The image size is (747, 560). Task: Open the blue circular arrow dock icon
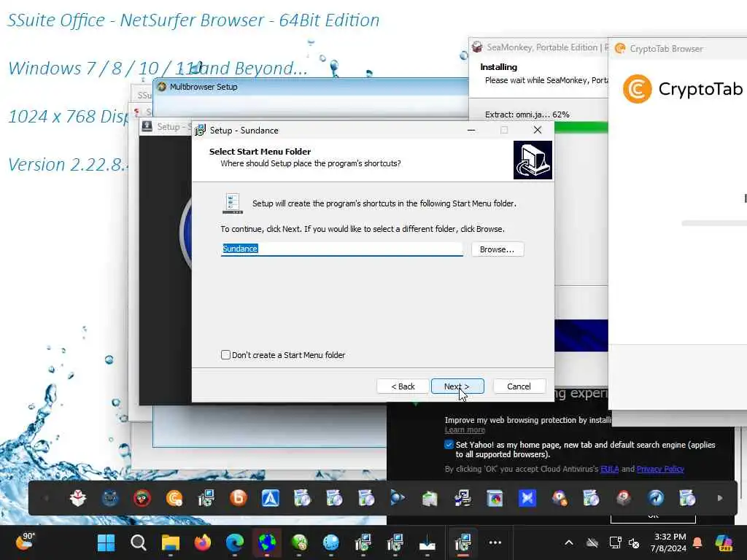pyautogui.click(x=656, y=498)
